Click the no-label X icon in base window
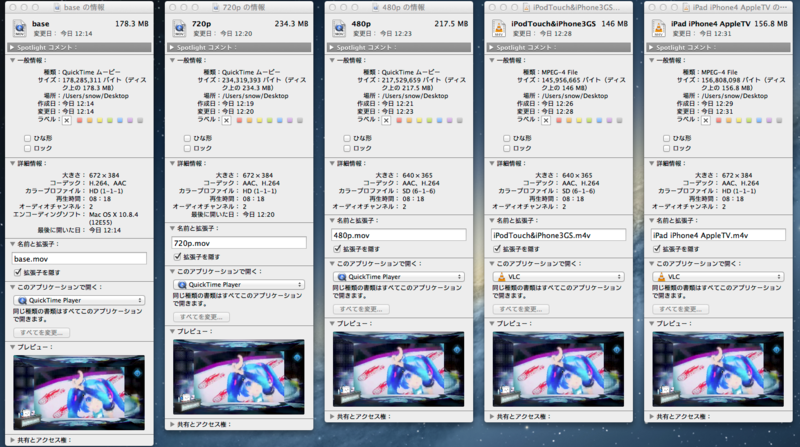This screenshot has width=800, height=447. 67,120
